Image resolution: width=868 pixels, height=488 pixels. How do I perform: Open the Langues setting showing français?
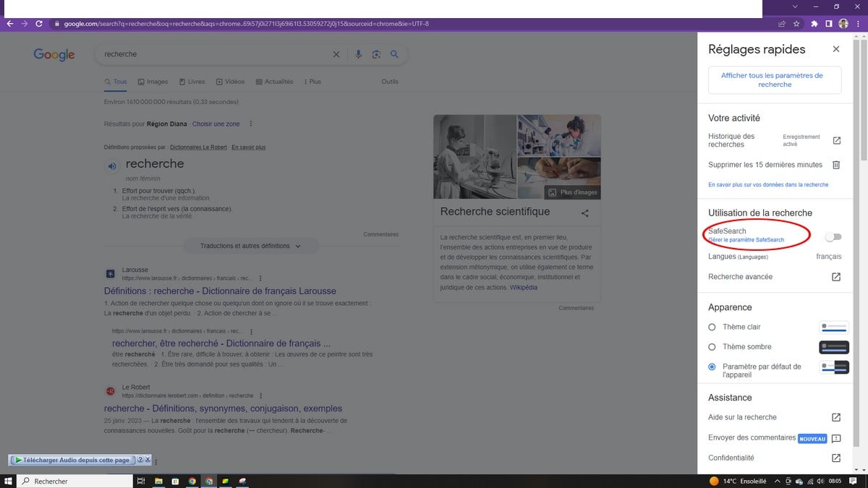(x=774, y=257)
